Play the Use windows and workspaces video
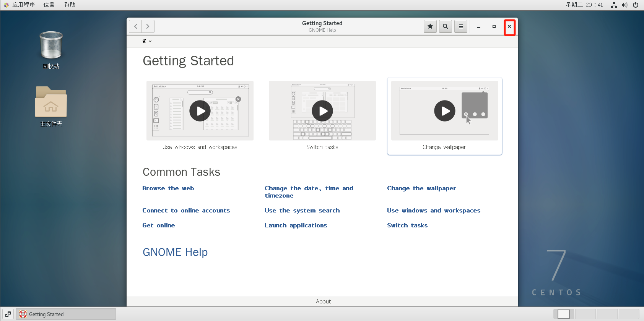The width and height of the screenshot is (644, 321). pos(200,111)
